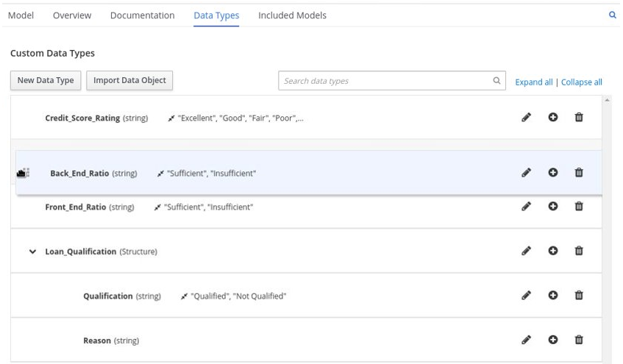Collapse the Loan_Qualification structure
Image resolution: width=623 pixels, height=364 pixels.
click(x=32, y=251)
